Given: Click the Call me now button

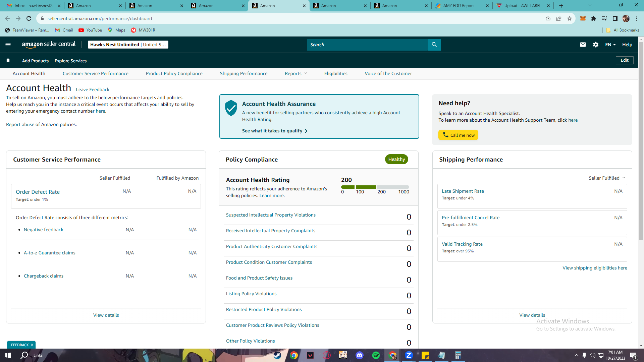Looking at the screenshot, I should click(x=458, y=135).
